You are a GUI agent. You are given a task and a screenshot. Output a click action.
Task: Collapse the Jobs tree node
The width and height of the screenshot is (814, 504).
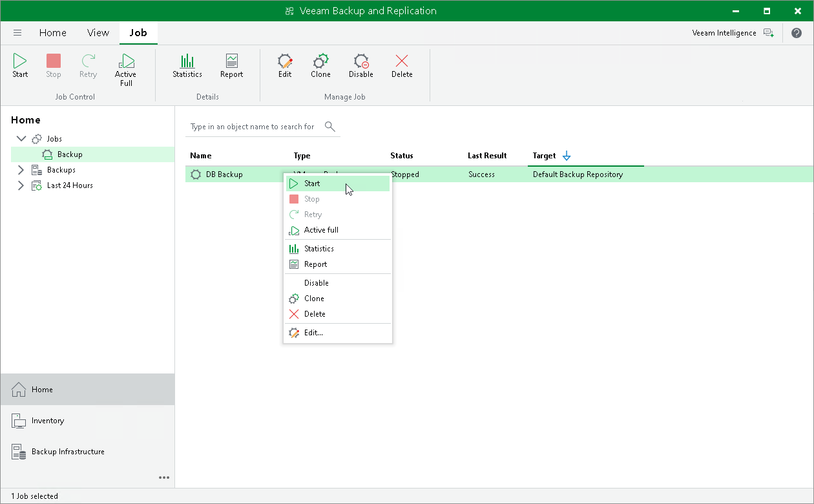tap(21, 138)
